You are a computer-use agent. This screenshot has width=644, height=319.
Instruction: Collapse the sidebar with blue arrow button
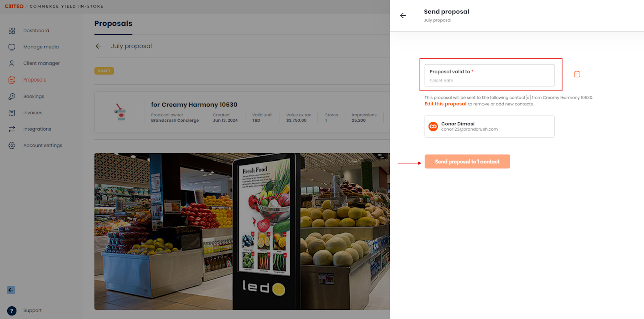(x=11, y=290)
